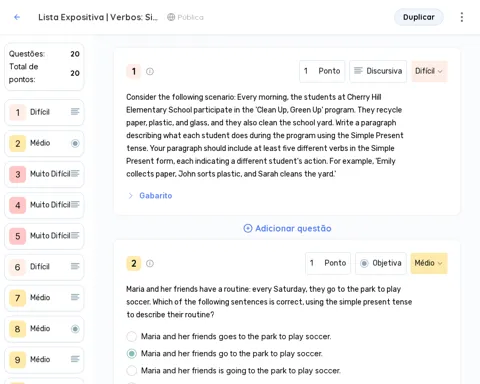Click the plus icon of Adicionar questão
Viewport: 480px width, 384px height.
(248, 228)
